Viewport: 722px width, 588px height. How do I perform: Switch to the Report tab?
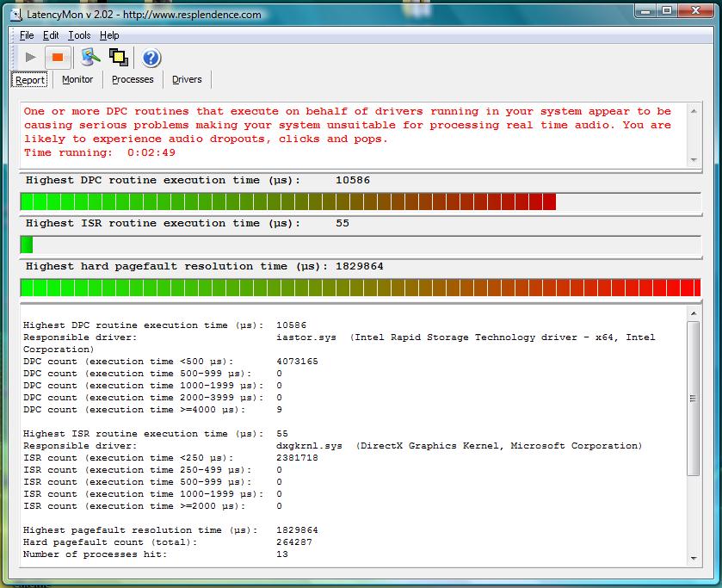point(30,80)
